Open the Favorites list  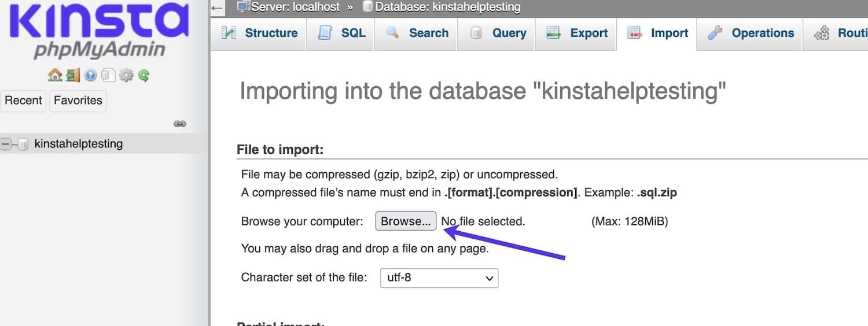coord(78,101)
